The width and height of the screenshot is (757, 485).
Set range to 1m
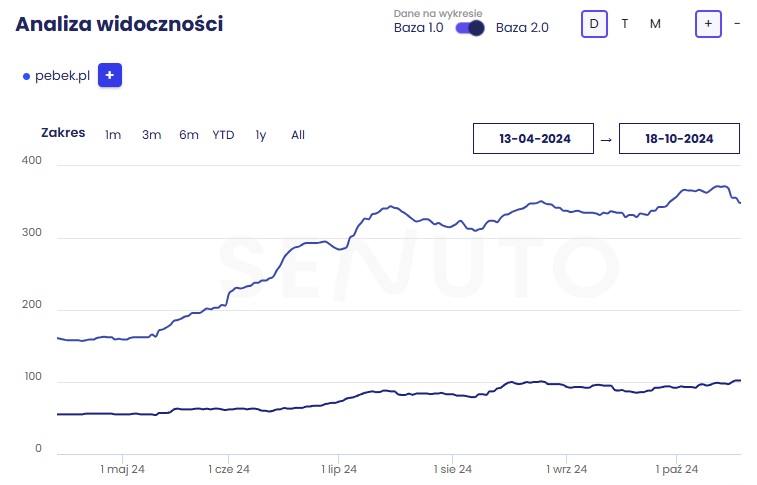(113, 135)
